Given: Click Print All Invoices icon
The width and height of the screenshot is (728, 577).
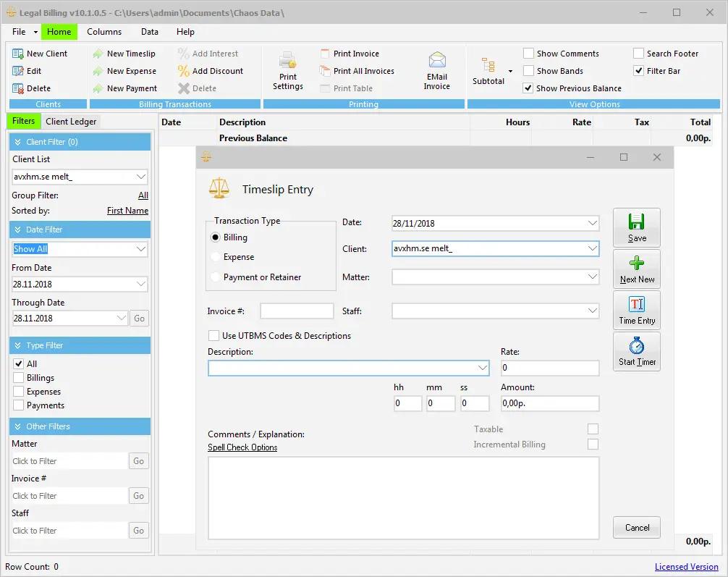Looking at the screenshot, I should 324,71.
